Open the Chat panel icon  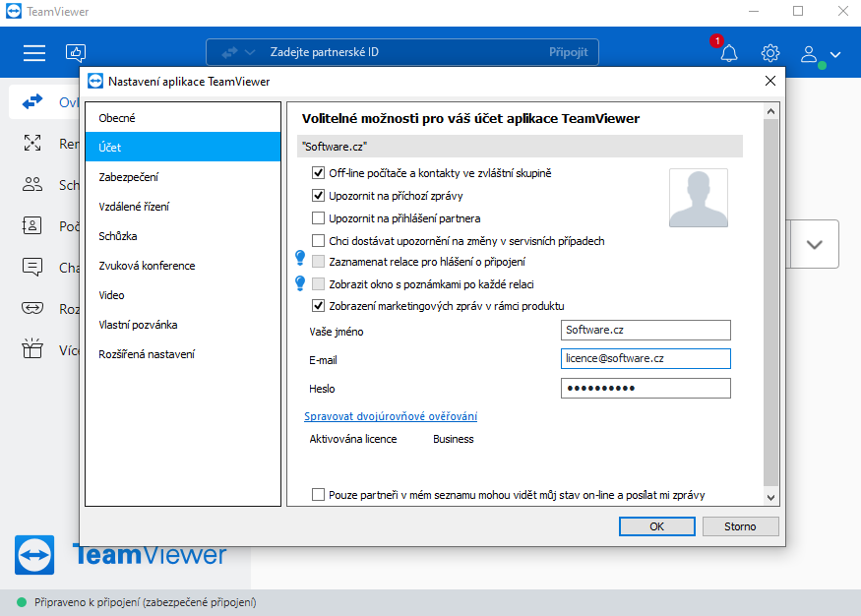[x=32, y=267]
